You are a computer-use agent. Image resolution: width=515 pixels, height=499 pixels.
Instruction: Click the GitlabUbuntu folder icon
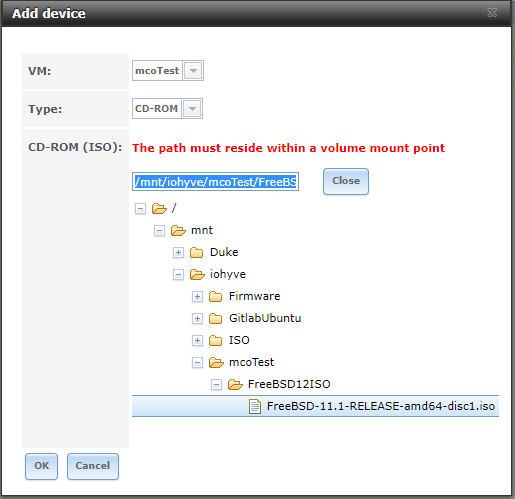(216, 319)
